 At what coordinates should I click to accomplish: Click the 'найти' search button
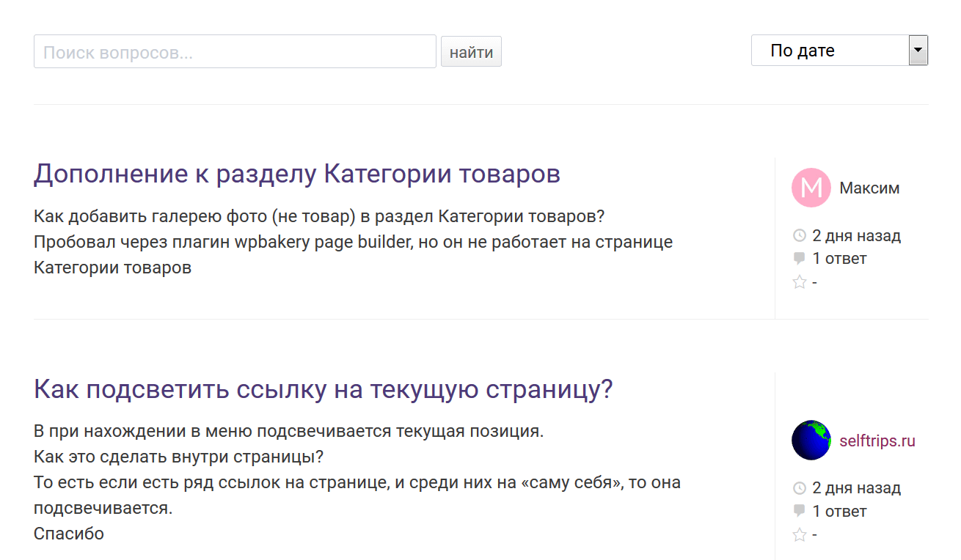pyautogui.click(x=471, y=52)
